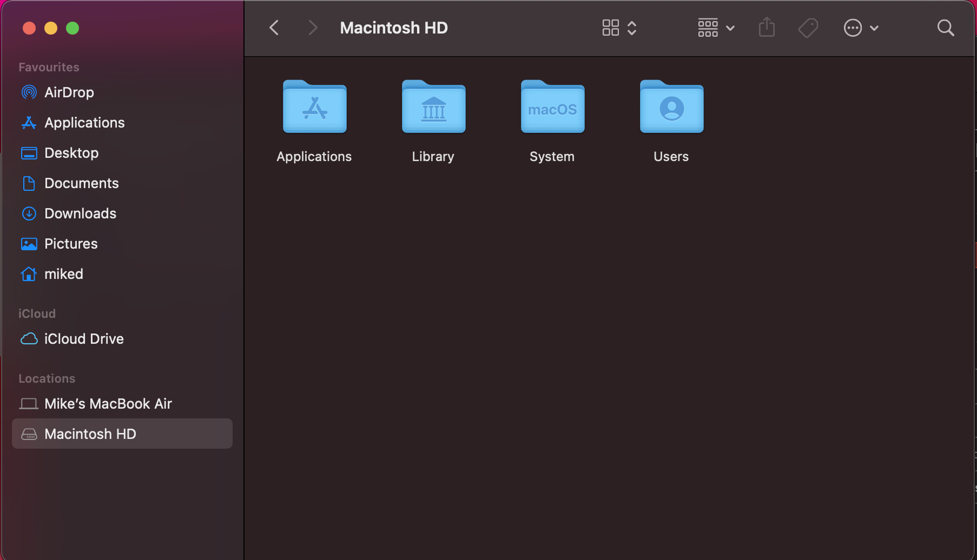Select the System folder icon

(553, 106)
